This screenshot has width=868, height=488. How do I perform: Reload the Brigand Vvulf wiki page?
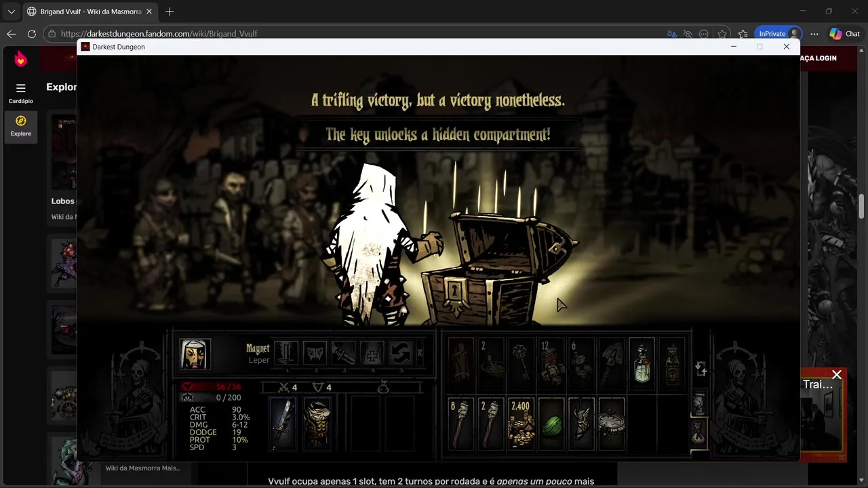(x=32, y=34)
